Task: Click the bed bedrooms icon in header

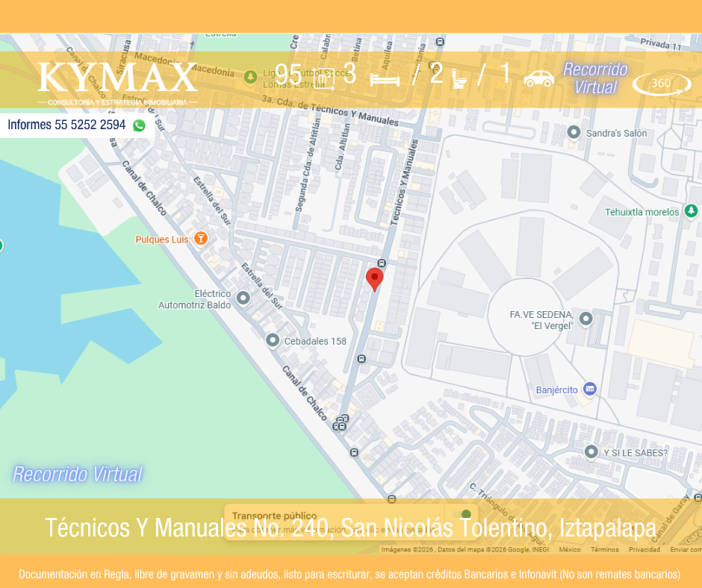Action: click(x=385, y=80)
